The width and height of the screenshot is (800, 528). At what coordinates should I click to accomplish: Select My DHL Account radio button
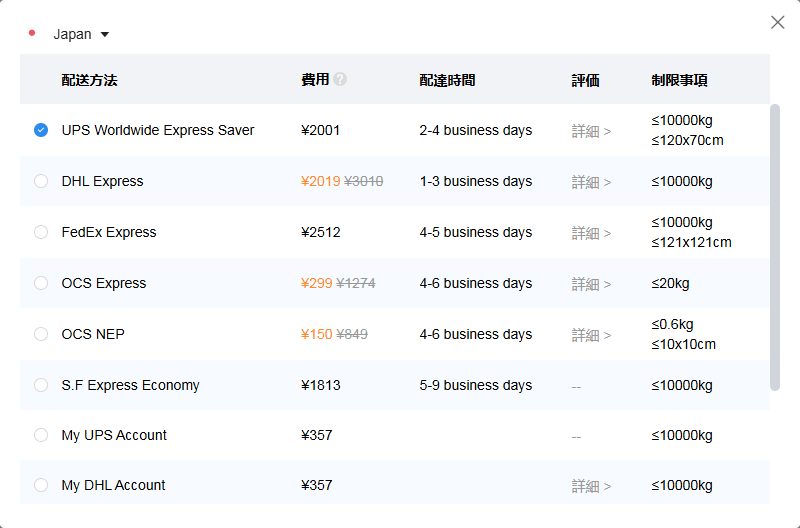coord(41,485)
